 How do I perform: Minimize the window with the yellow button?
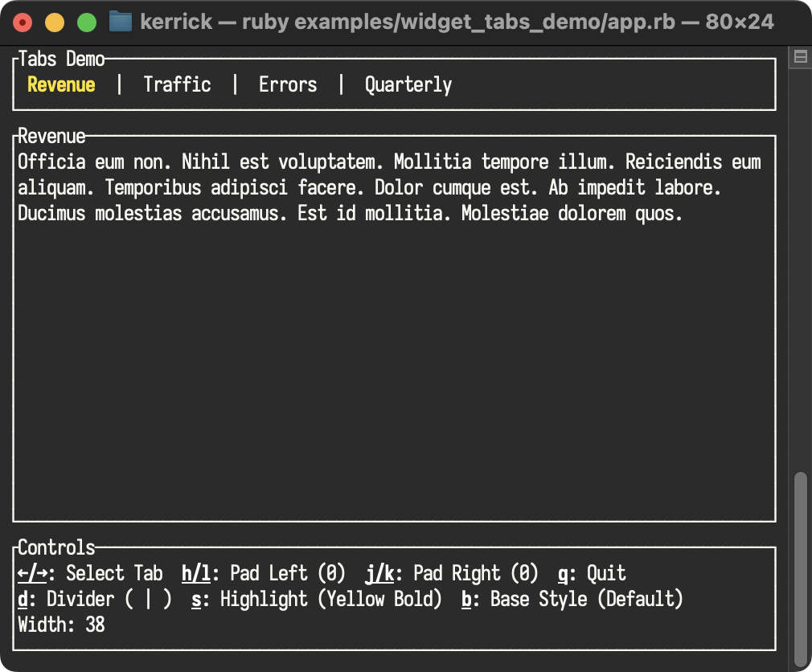coord(55,23)
